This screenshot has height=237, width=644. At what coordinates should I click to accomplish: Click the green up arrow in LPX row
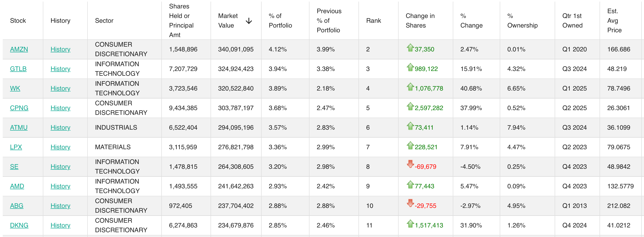pos(410,145)
